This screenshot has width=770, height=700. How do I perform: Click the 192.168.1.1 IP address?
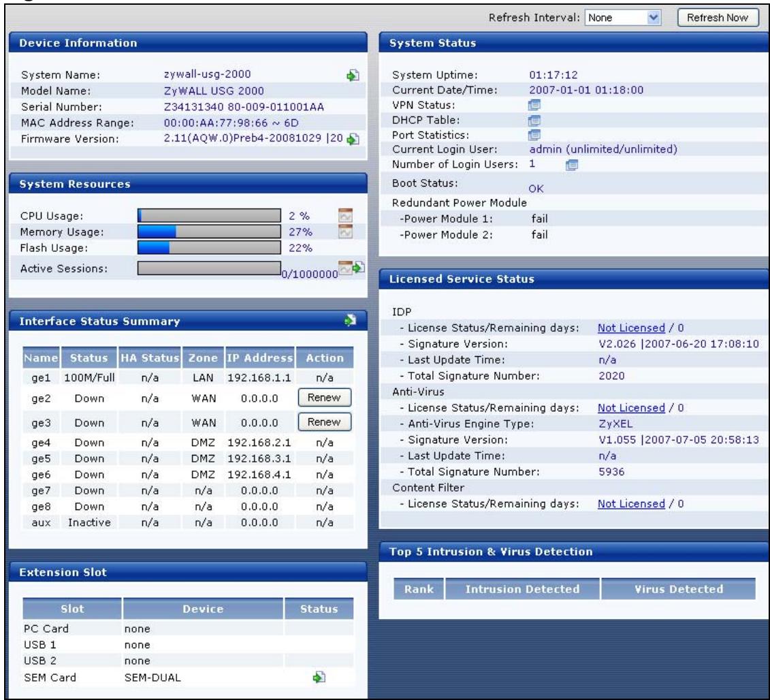(259, 378)
